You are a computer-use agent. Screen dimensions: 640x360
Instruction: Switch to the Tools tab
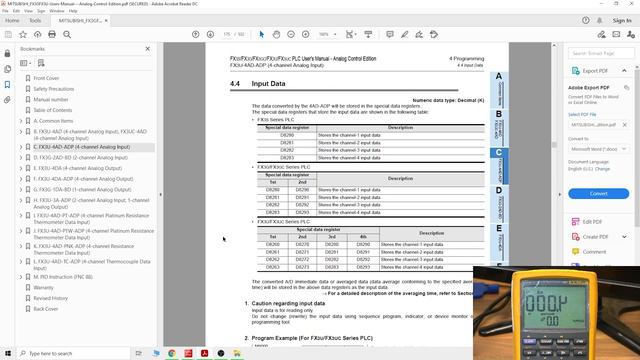[x=35, y=20]
